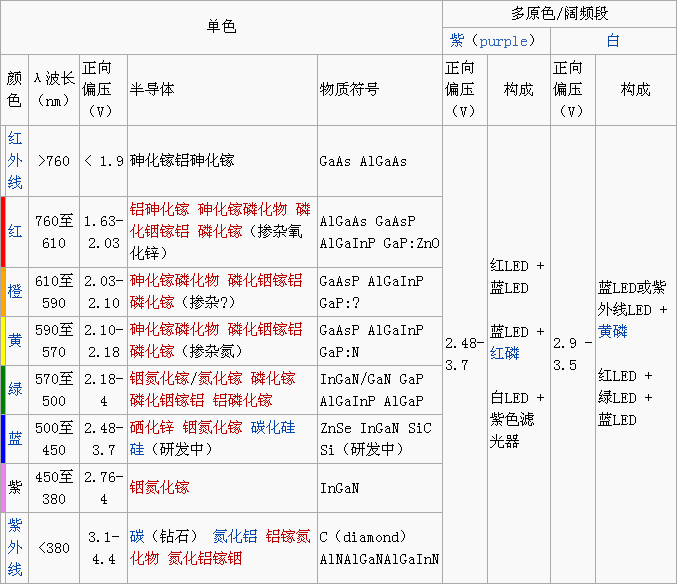Click the blue color bar beside 蓝

[x=3, y=439]
